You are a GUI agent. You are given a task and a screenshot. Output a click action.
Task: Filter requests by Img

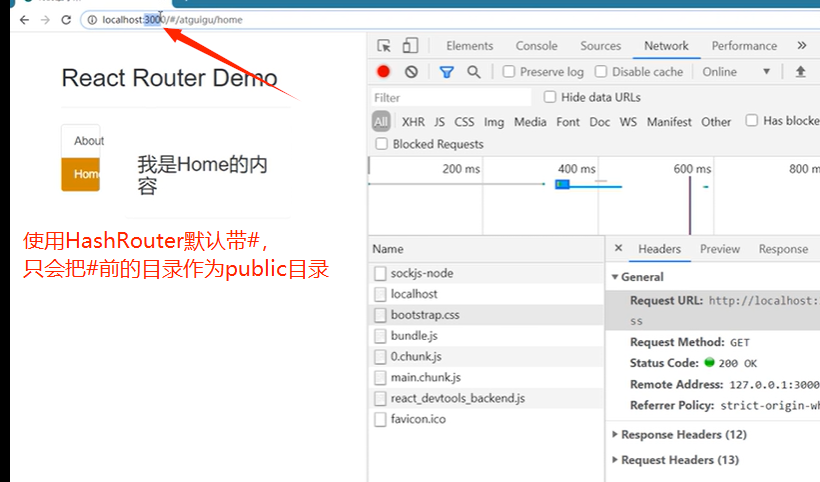(494, 122)
